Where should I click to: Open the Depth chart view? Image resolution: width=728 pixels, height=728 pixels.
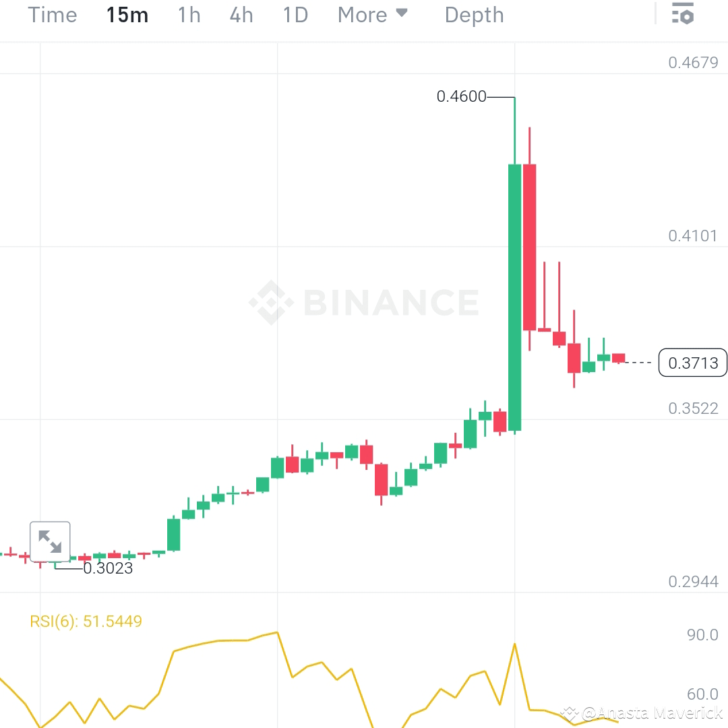[x=474, y=14]
